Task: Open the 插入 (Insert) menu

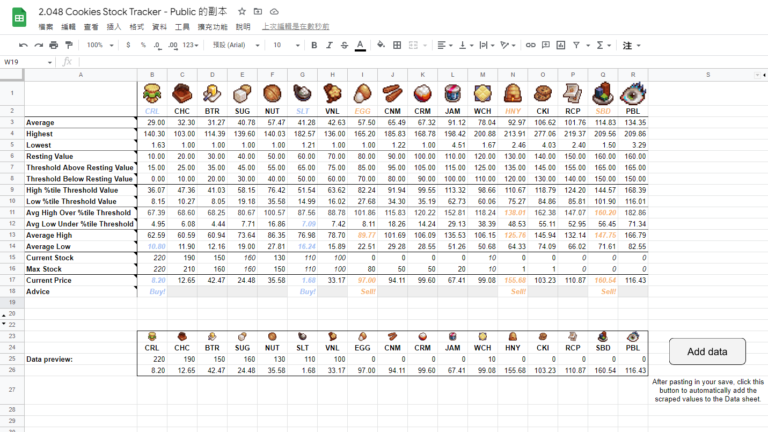Action: (114, 26)
